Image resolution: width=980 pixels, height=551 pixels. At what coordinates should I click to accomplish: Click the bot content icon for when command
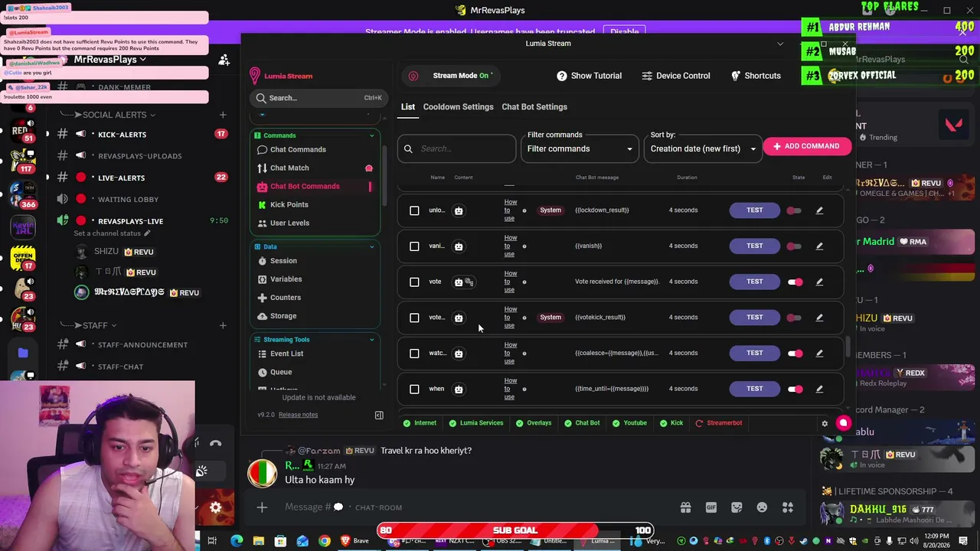click(x=459, y=389)
